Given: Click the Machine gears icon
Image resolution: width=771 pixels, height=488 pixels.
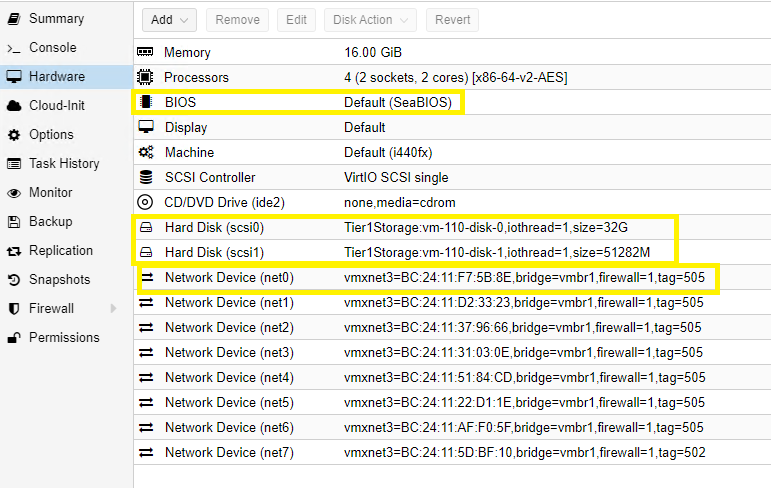Looking at the screenshot, I should click(146, 152).
